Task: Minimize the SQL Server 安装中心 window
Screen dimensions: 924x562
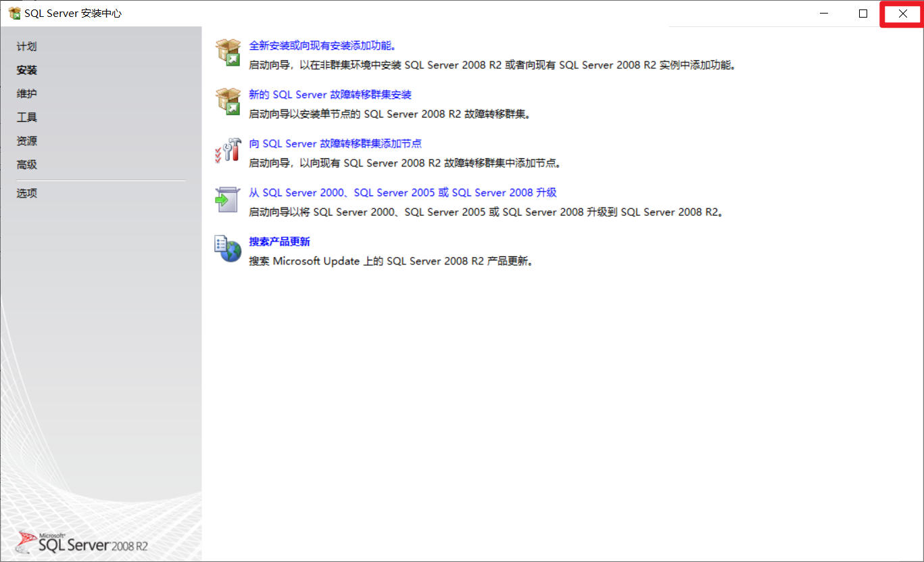Action: [x=823, y=14]
